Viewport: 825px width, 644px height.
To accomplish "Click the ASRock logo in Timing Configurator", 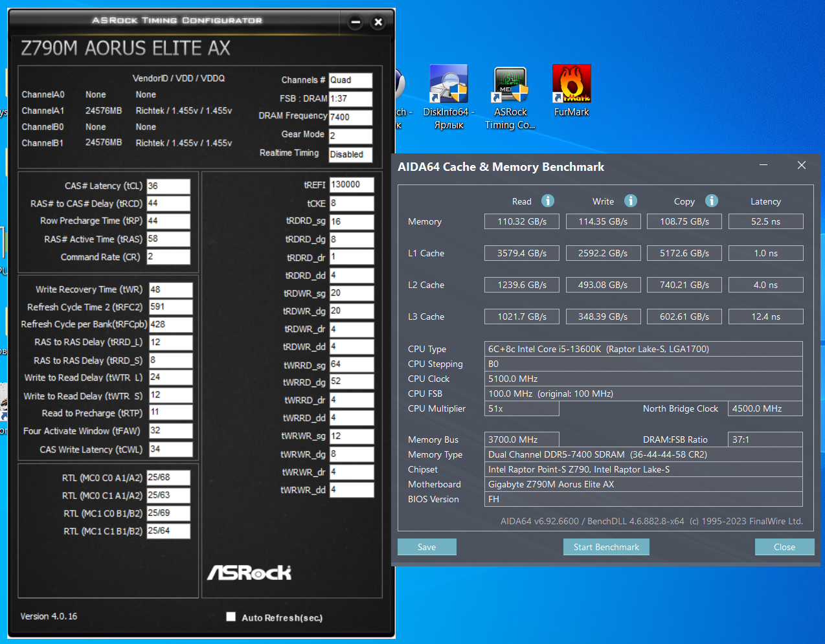I will [x=249, y=572].
